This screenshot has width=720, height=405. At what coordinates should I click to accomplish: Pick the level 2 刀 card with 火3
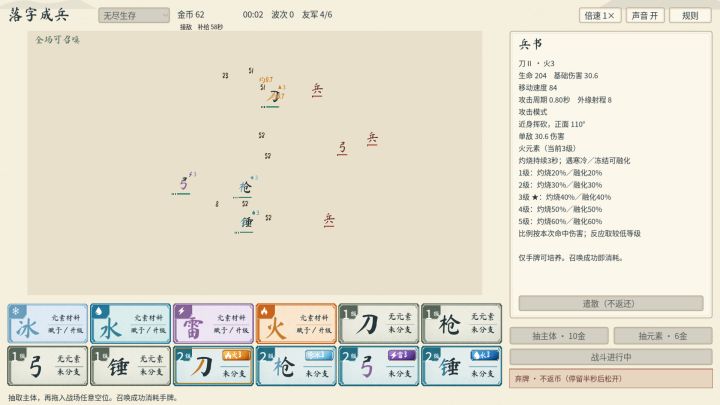coord(214,366)
